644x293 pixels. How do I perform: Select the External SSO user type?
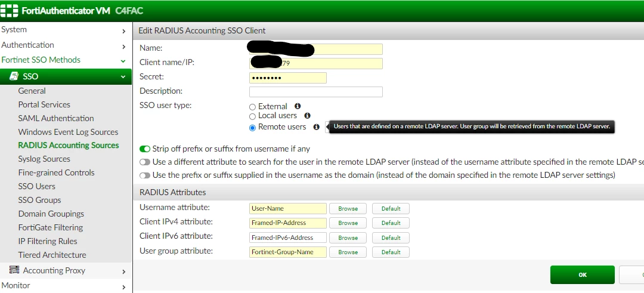click(253, 107)
